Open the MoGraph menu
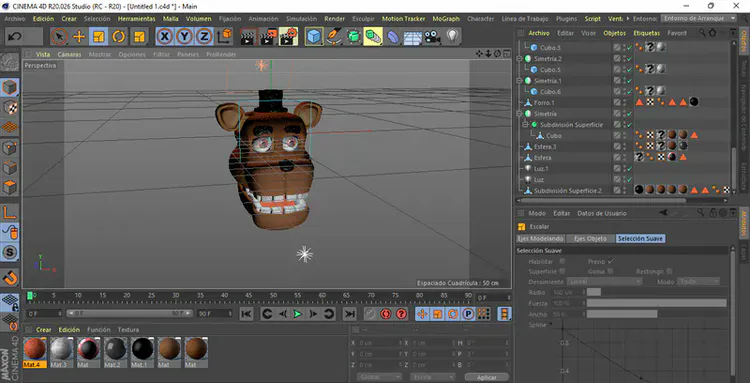This screenshot has width=750, height=383. pos(446,19)
